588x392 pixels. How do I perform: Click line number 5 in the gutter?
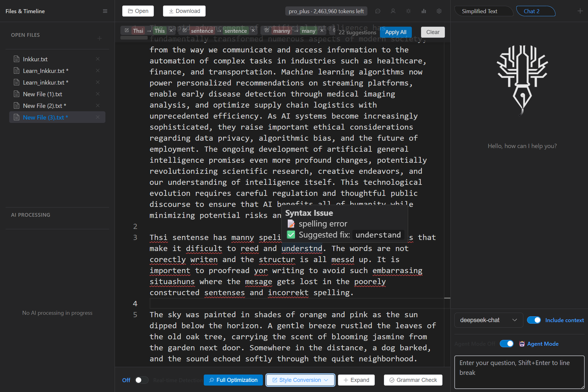pyautogui.click(x=135, y=314)
